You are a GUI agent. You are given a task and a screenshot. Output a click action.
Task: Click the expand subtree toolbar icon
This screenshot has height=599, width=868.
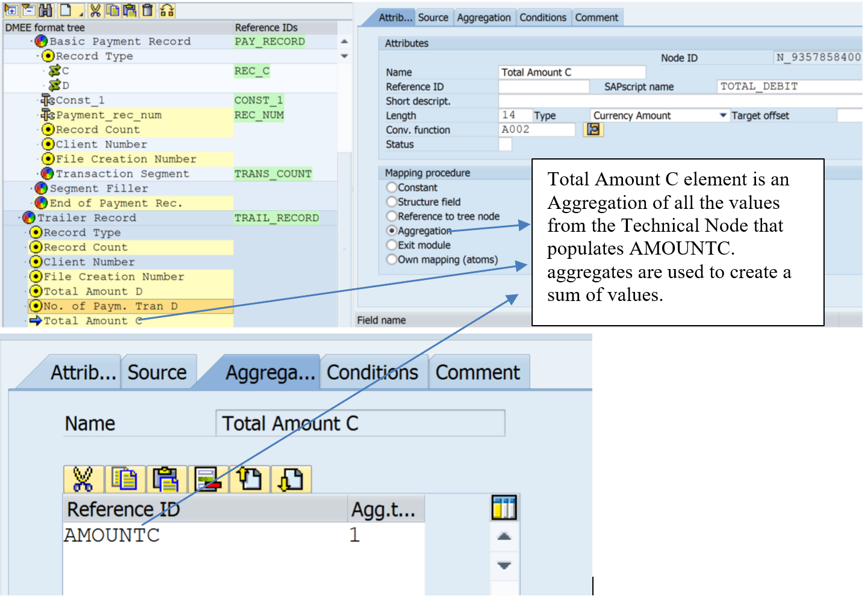11,10
